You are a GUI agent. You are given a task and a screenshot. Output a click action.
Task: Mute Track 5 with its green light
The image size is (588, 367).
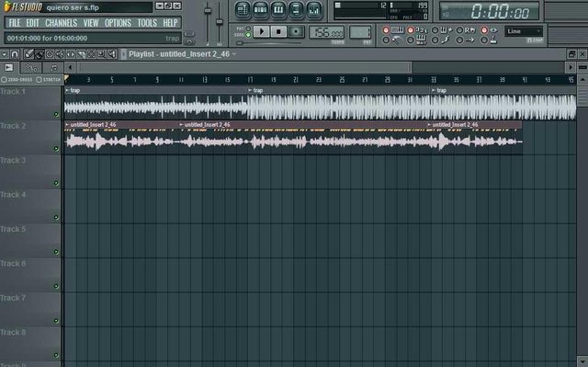click(x=56, y=252)
